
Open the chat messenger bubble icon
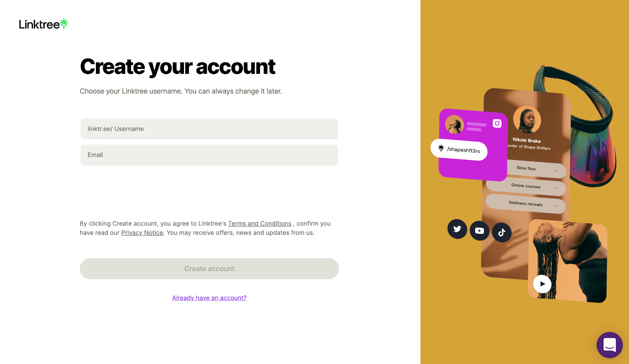click(609, 345)
